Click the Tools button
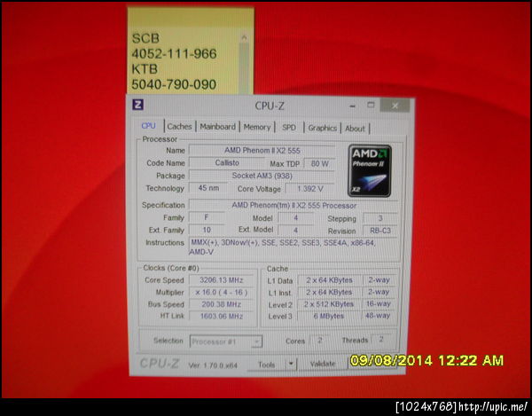 pyautogui.click(x=266, y=365)
